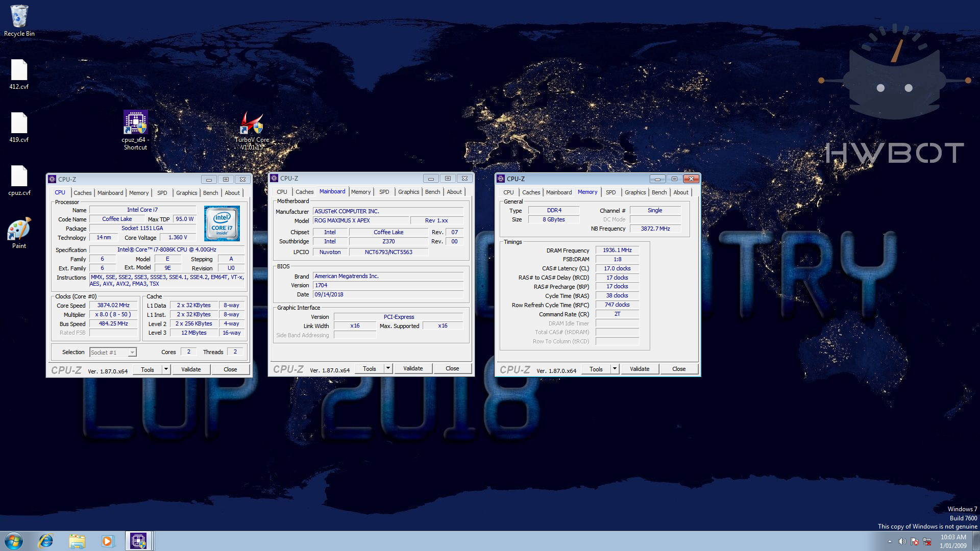The image size is (980, 551).
Task: Open the network tray icon
Action: [927, 541]
